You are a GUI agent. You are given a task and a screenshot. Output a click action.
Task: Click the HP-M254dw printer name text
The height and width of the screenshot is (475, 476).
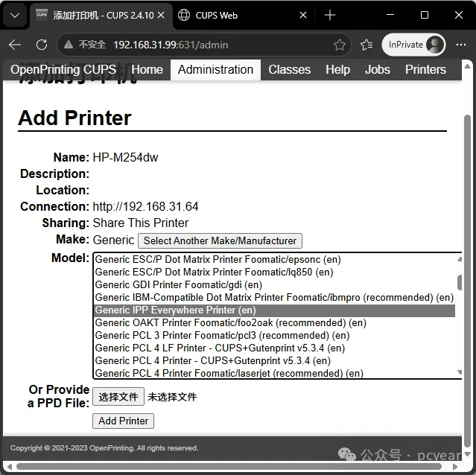click(125, 157)
